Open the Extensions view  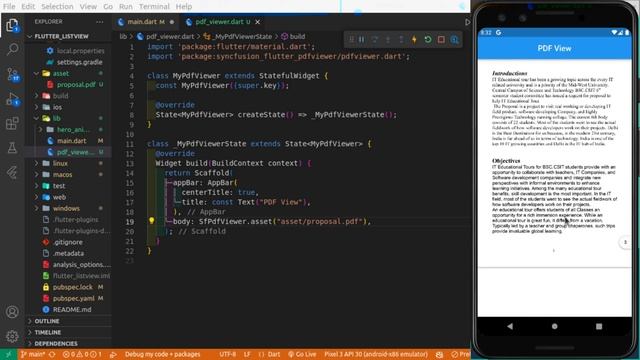pyautogui.click(x=12, y=123)
